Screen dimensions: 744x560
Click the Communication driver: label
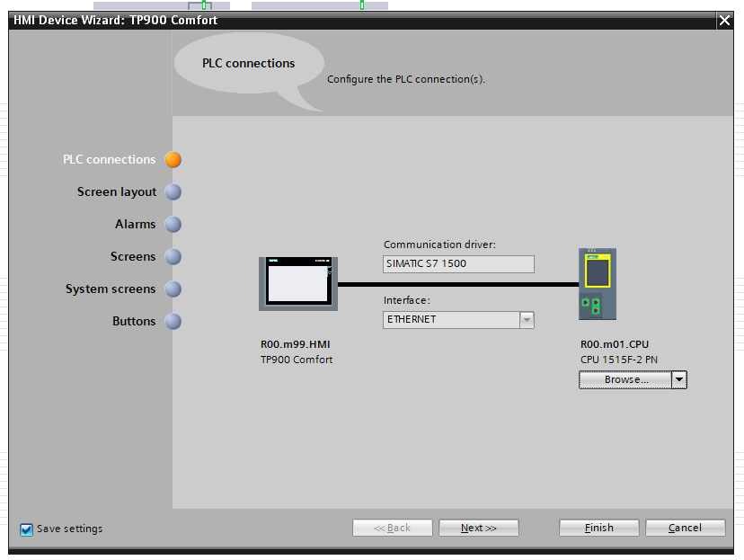coord(439,244)
